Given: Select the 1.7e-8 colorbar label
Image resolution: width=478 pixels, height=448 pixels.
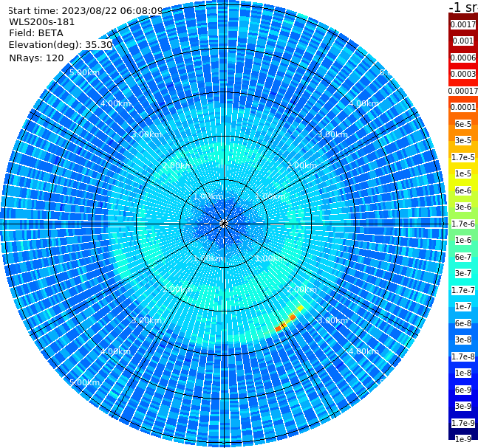Looking at the screenshot, I should (x=462, y=356).
